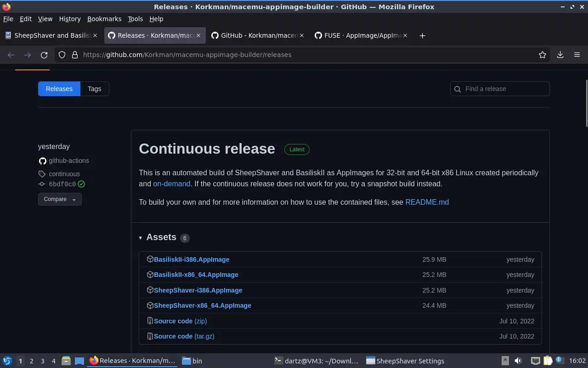Open the LXQt application menu icon
This screenshot has height=368, width=588.
(x=7, y=361)
